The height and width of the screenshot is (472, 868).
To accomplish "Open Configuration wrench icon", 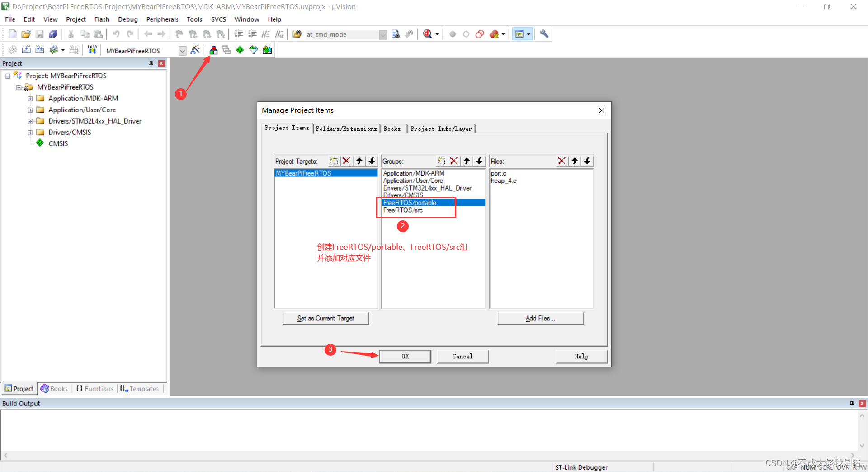I will point(544,34).
